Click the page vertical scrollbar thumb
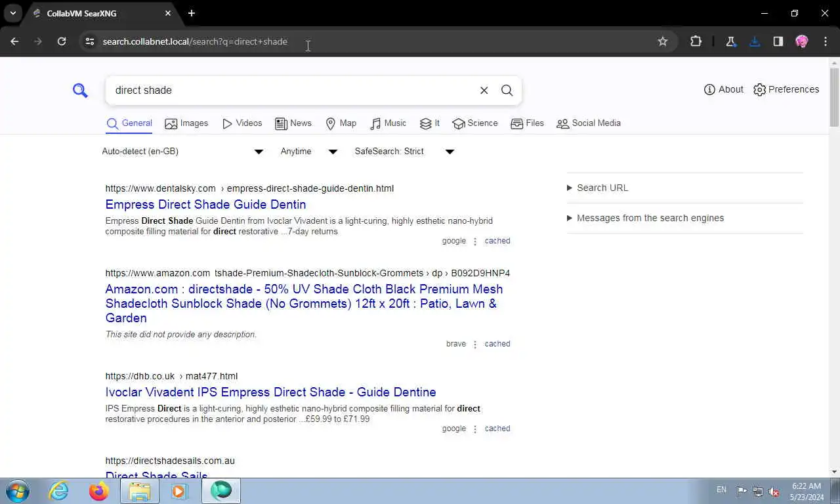The image size is (840, 504). coord(834,96)
